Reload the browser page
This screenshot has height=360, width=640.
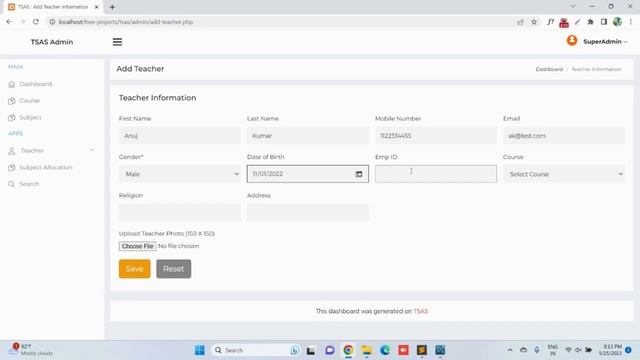tap(36, 22)
